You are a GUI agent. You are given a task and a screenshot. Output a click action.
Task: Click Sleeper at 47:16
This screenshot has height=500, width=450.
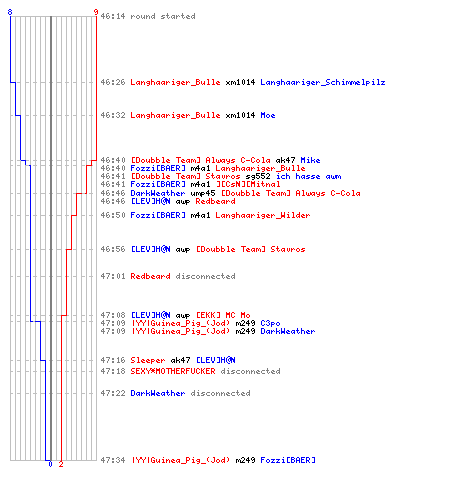coord(148,360)
